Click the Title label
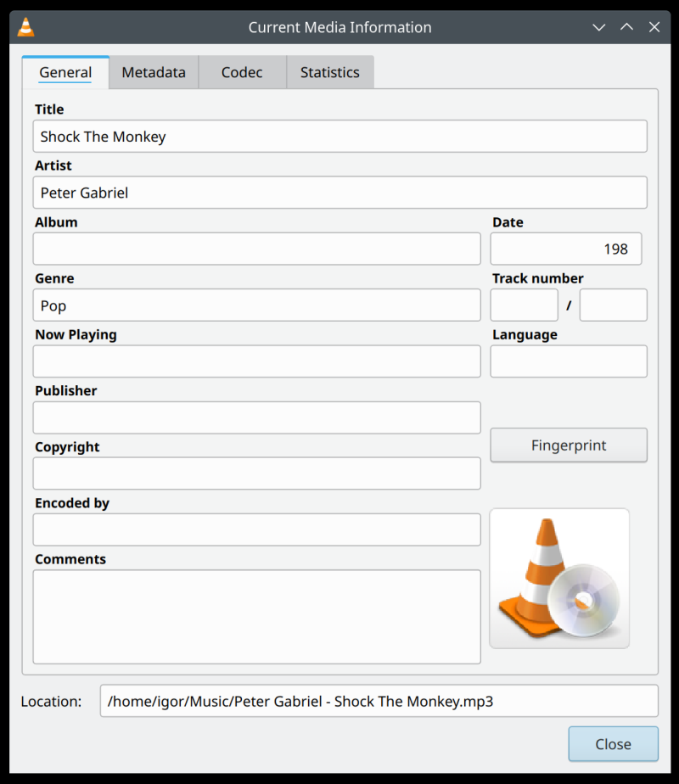This screenshot has width=679, height=784. [49, 109]
